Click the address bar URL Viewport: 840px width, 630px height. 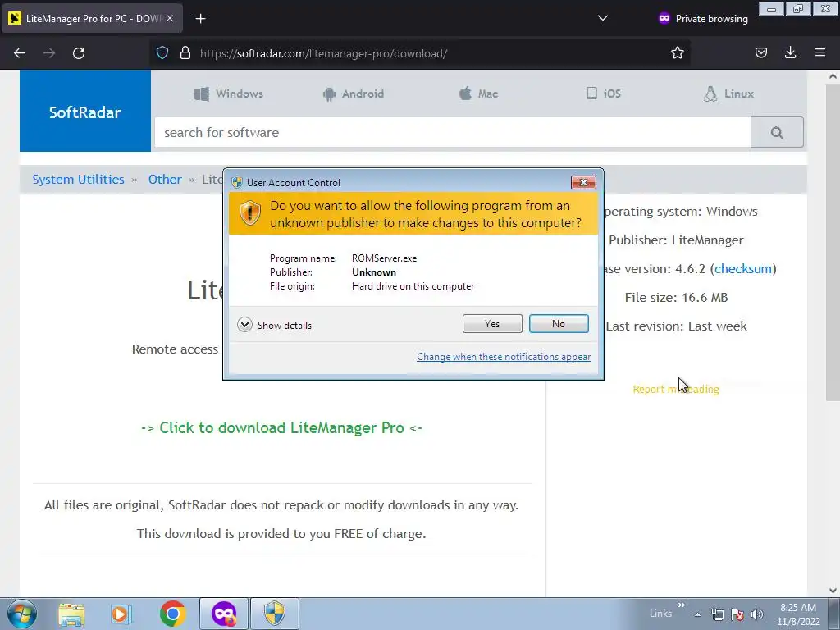click(323, 53)
